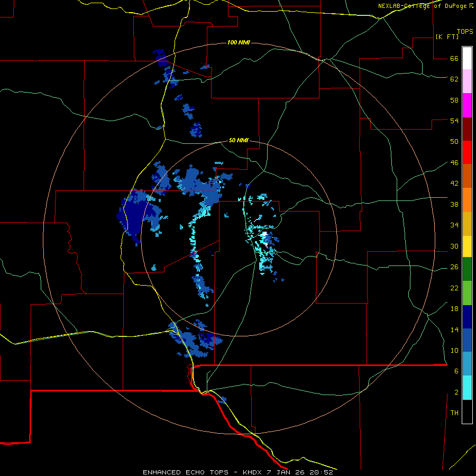Screen dimensions: 476x476
Task: Click the magenta legend swatch
Action: point(467,105)
